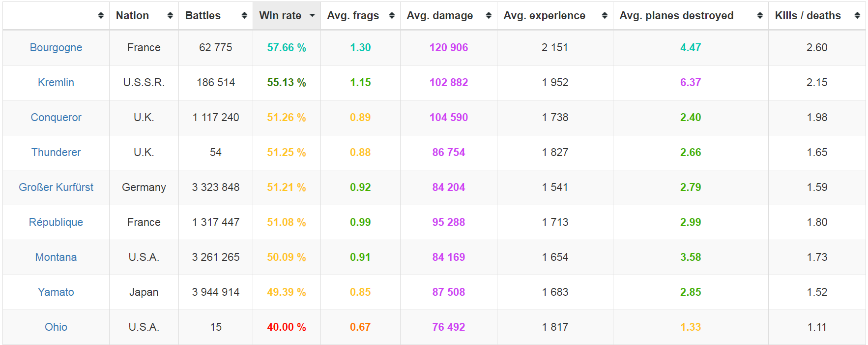Image resolution: width=868 pixels, height=345 pixels.
Task: Click sort arrows in the Kills / deaths header
Action: click(857, 16)
